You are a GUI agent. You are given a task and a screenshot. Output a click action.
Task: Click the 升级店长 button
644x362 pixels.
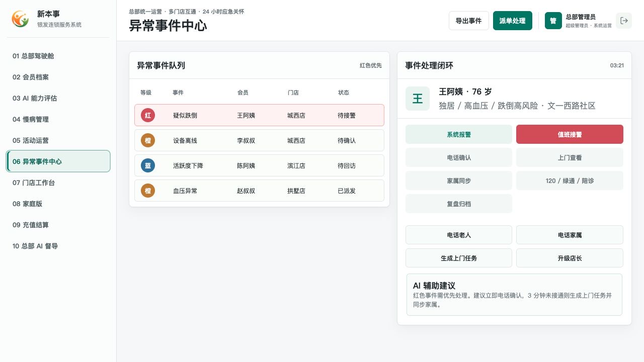[570, 258]
